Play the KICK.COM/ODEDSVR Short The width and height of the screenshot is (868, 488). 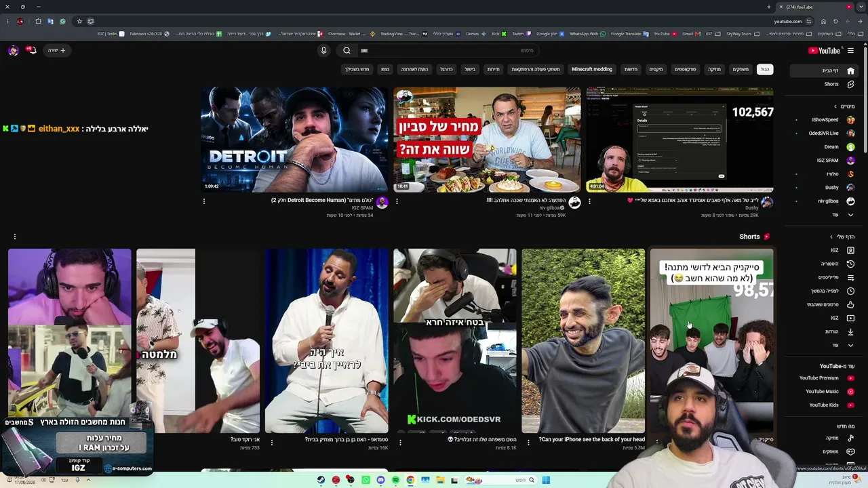[x=454, y=340]
